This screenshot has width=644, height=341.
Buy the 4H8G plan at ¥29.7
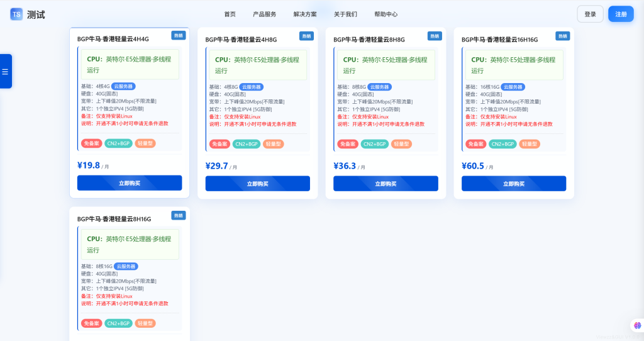click(257, 184)
